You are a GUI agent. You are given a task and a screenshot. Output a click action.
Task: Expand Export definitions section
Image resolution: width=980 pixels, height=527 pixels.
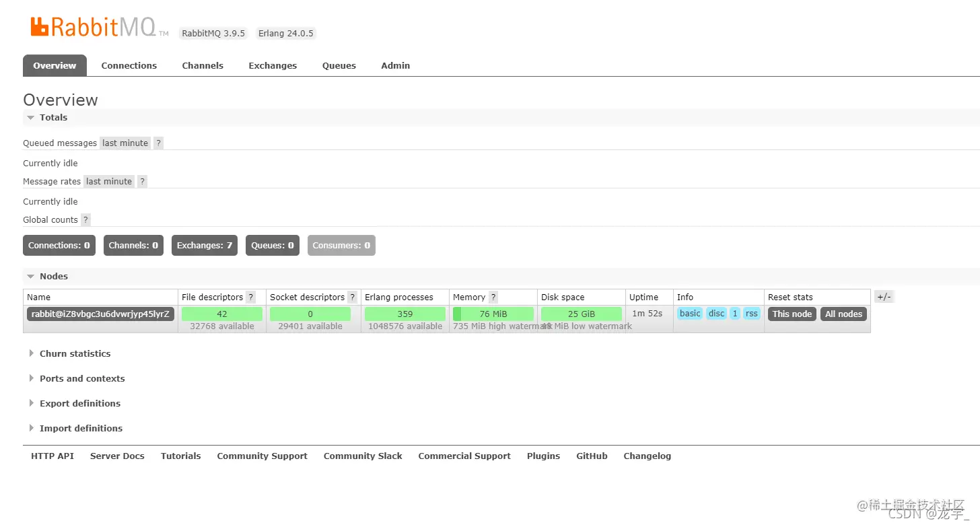click(75, 403)
